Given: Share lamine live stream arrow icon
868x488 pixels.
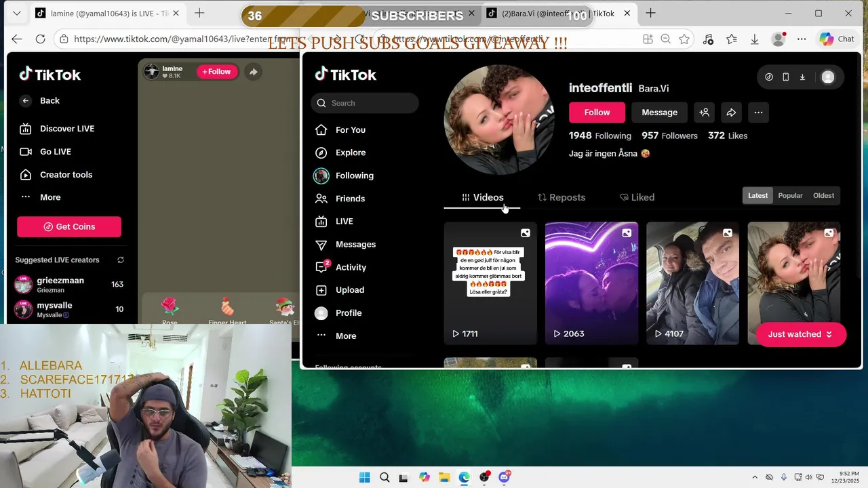Looking at the screenshot, I should (x=253, y=72).
